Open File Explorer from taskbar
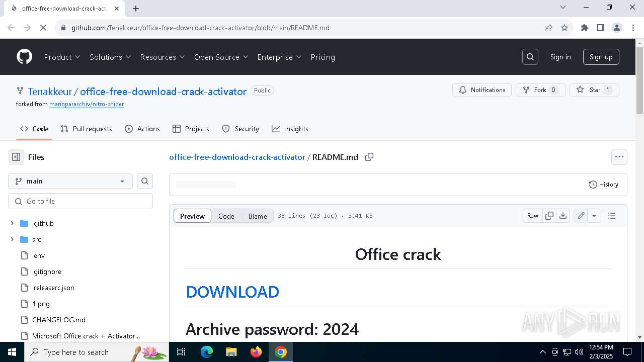Image resolution: width=644 pixels, height=362 pixels. 231,352
